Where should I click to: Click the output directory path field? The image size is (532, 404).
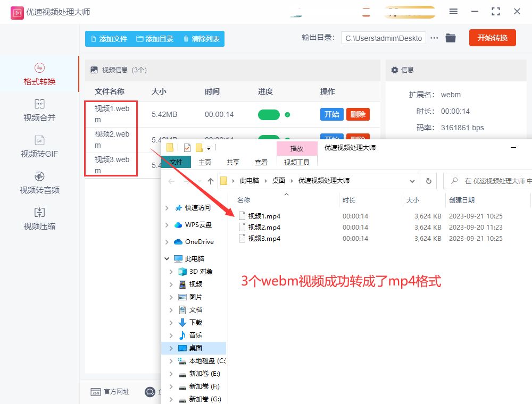point(384,38)
